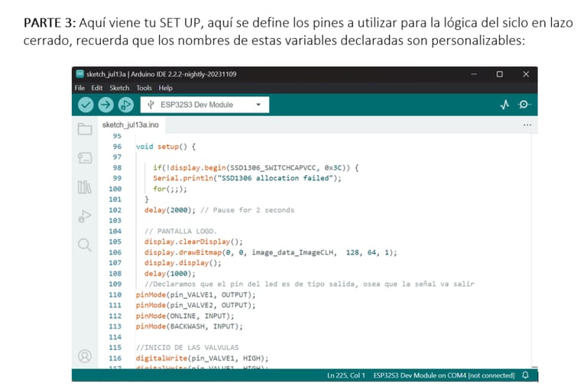Open the editor tab options ellipsis
The height and width of the screenshot is (392, 587).
point(527,125)
